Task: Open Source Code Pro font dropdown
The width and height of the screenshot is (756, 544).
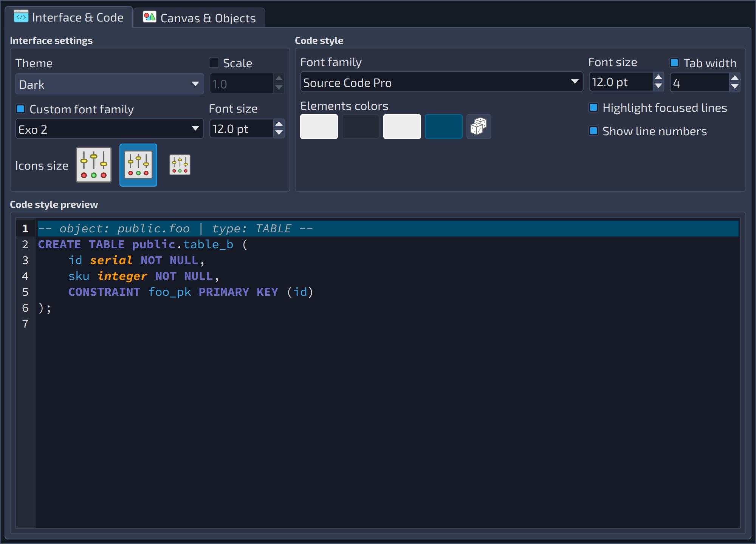Action: pos(442,82)
